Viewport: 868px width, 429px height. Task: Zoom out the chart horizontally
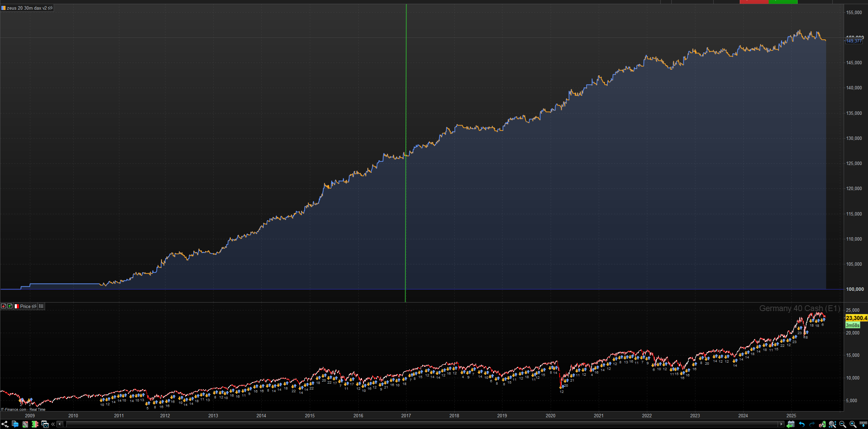(x=843, y=424)
